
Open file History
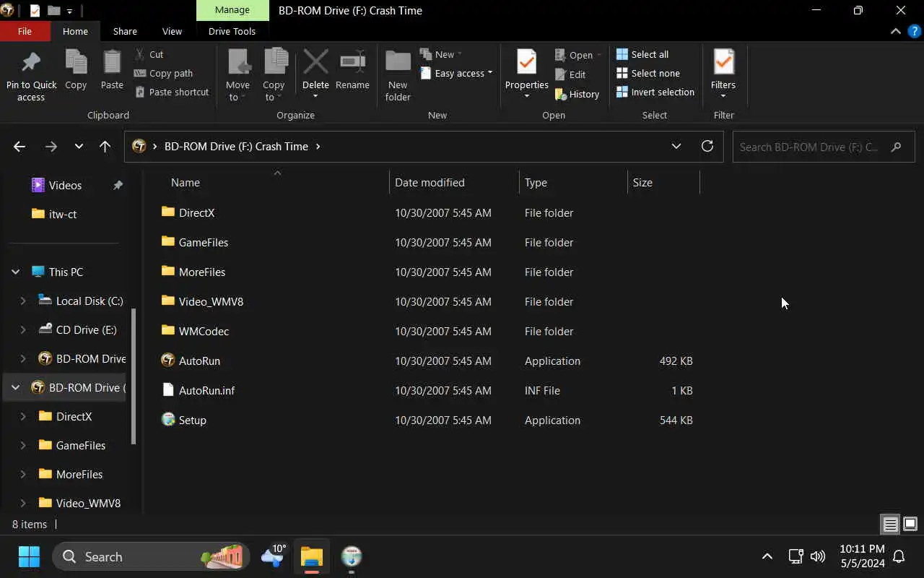click(x=577, y=94)
